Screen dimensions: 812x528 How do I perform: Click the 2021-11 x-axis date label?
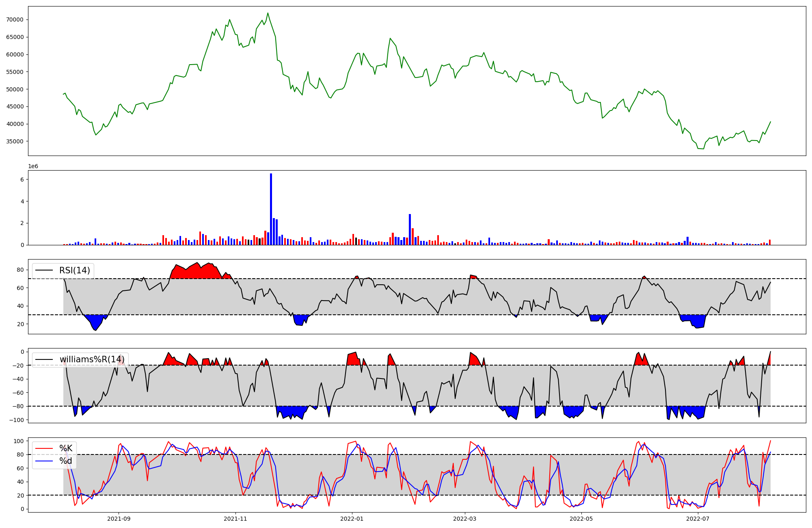[235, 519]
